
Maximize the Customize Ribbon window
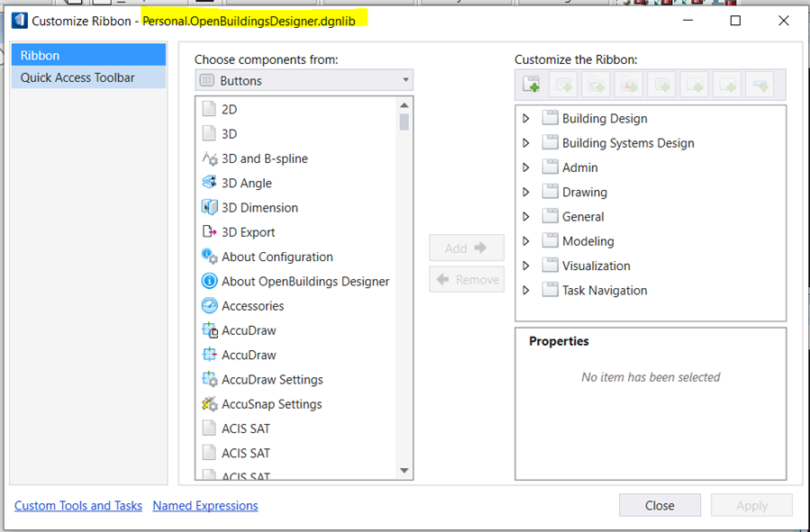click(x=735, y=21)
